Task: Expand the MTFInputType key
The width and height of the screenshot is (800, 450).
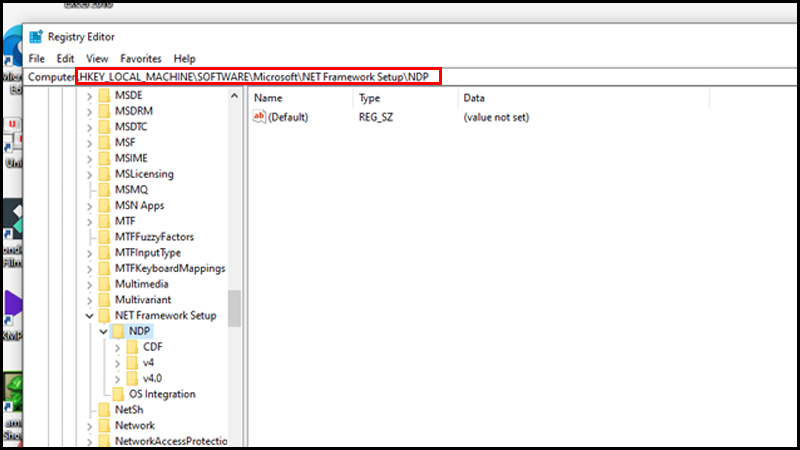Action: pyautogui.click(x=89, y=254)
